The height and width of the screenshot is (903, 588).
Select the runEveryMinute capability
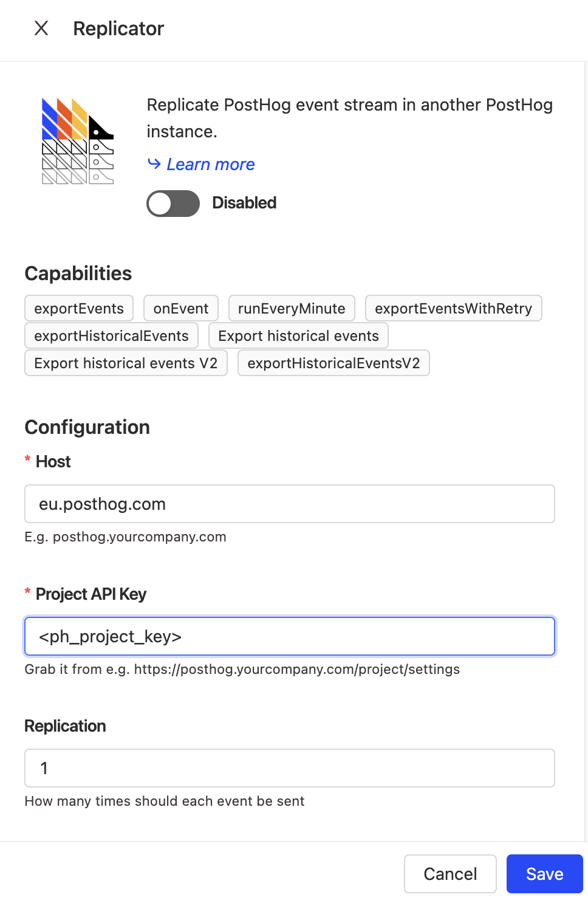pos(291,308)
